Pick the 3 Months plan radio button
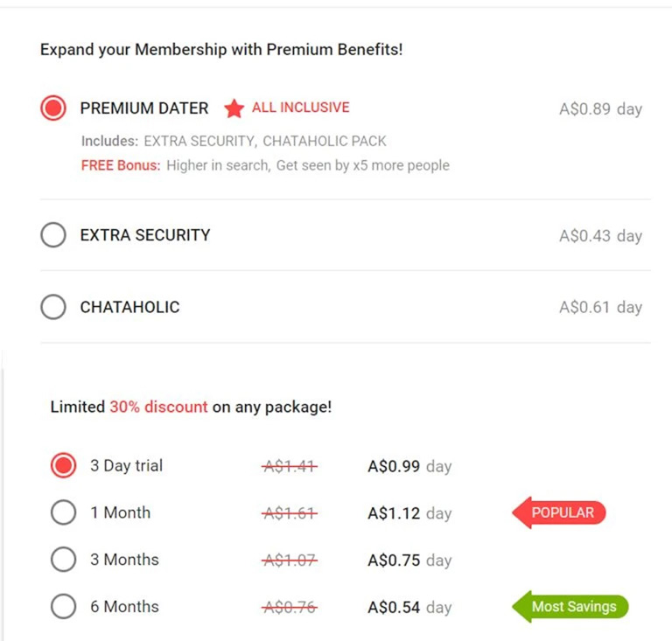This screenshot has width=672, height=641. [63, 560]
